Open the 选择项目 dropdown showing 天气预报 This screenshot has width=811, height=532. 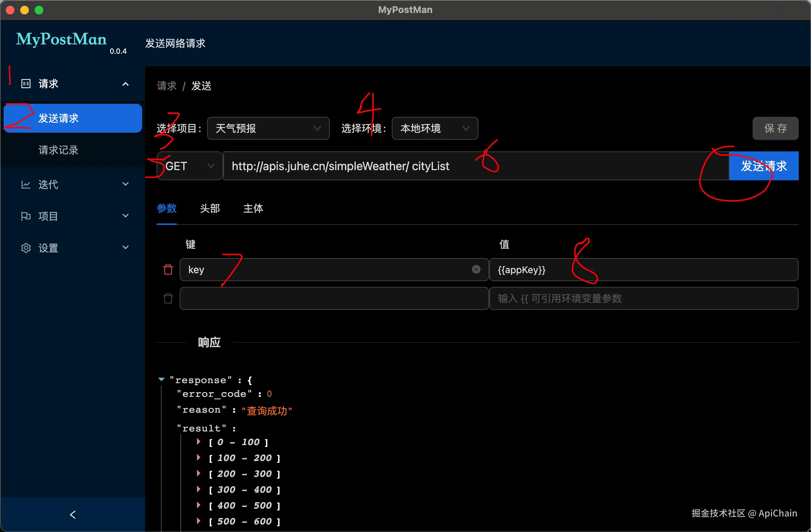268,128
